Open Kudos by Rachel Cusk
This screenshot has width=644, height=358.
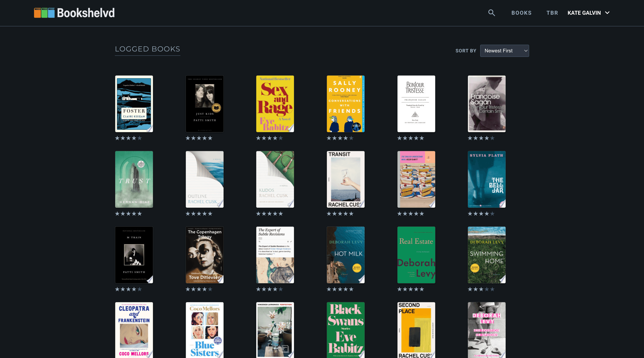(275, 179)
